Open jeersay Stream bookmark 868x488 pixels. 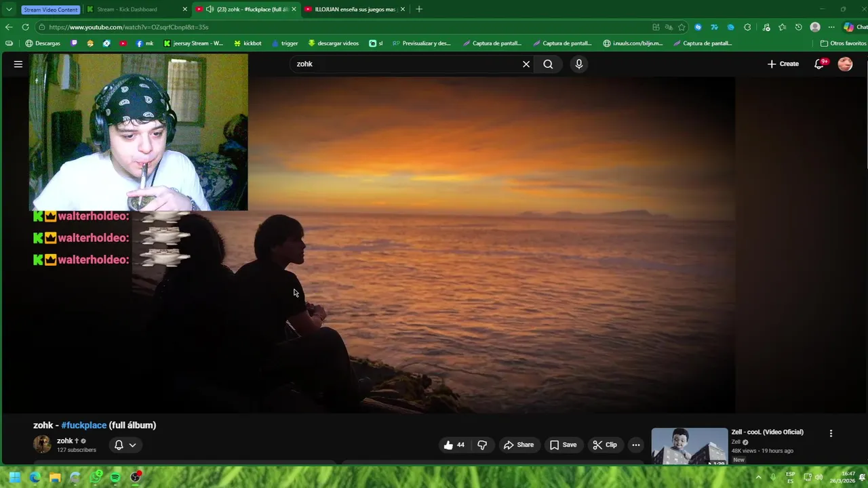coord(193,43)
